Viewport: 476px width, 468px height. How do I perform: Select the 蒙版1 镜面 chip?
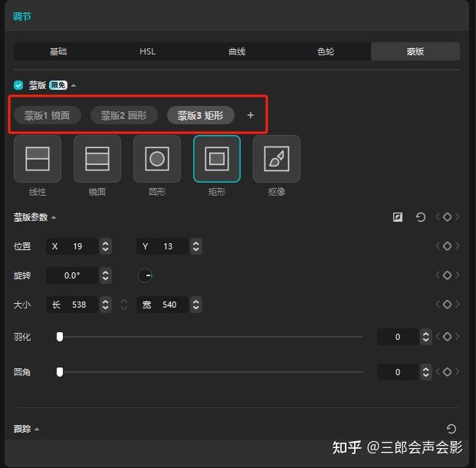tap(48, 116)
